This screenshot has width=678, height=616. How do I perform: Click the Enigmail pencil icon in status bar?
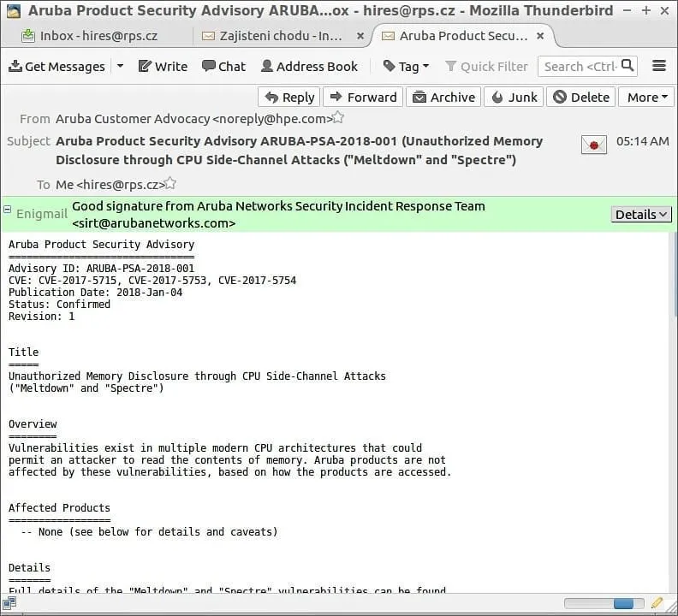pyautogui.click(x=657, y=602)
